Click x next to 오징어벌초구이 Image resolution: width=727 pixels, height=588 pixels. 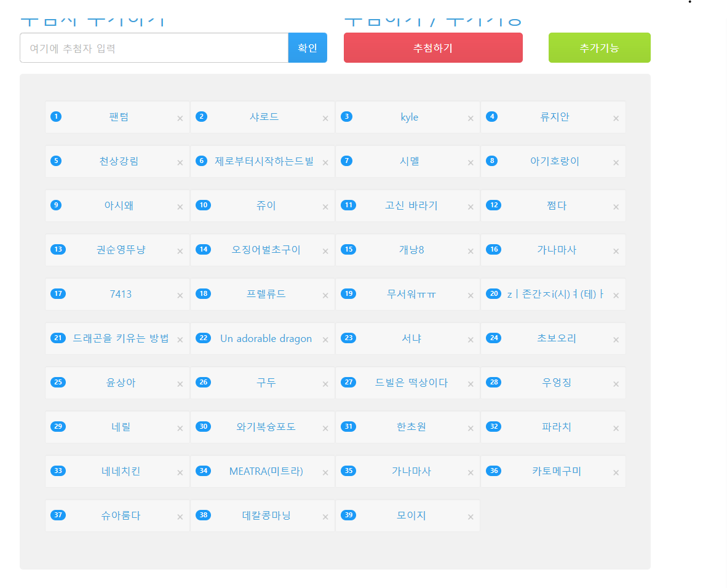pyautogui.click(x=325, y=252)
